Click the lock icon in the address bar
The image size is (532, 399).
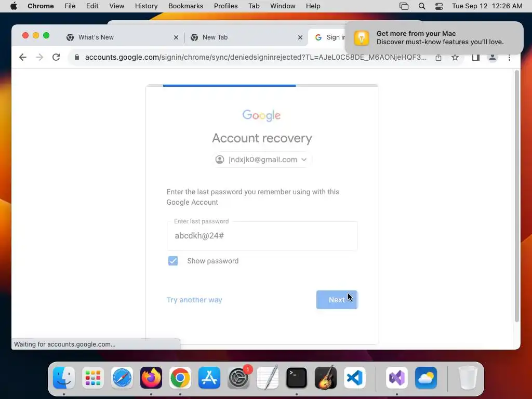(77, 57)
